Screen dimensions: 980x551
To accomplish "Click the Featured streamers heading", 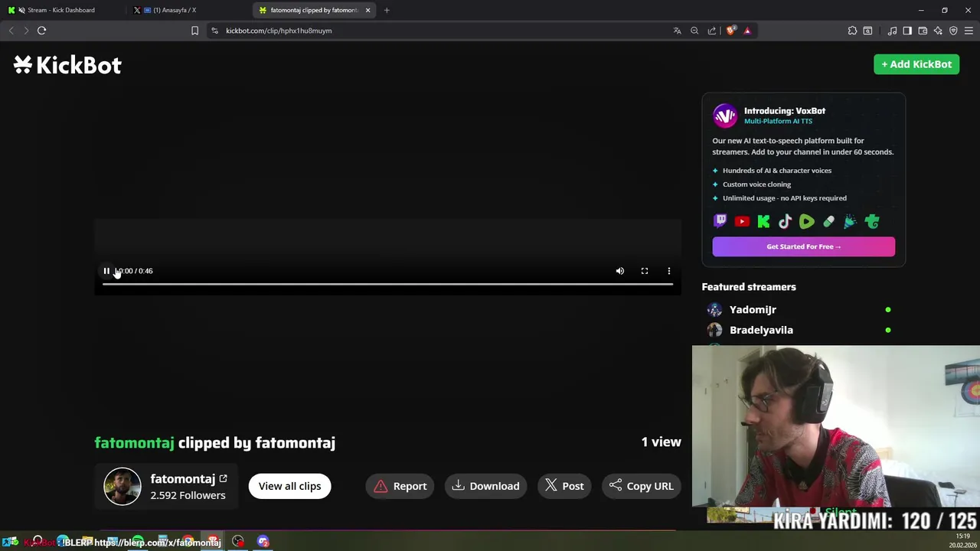I will coord(749,287).
